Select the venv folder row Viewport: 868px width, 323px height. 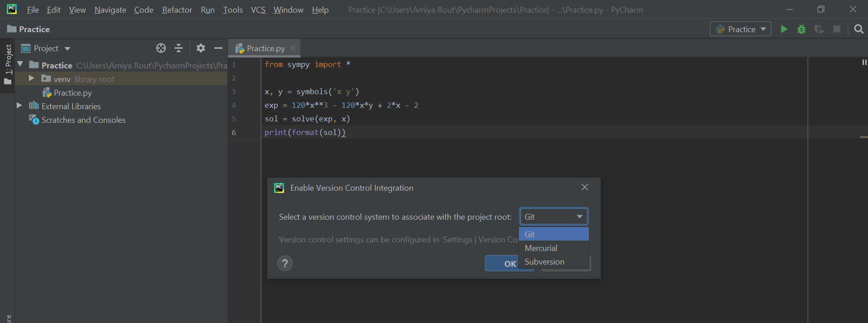[x=121, y=79]
